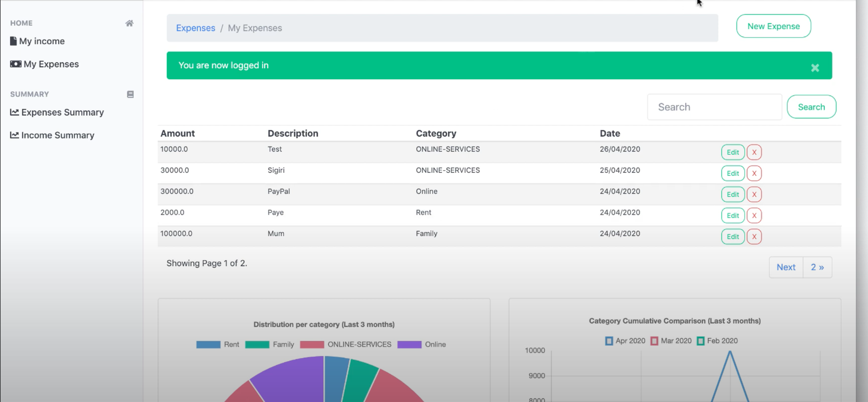Click the New Expense button
The image size is (868, 402).
pos(773,26)
